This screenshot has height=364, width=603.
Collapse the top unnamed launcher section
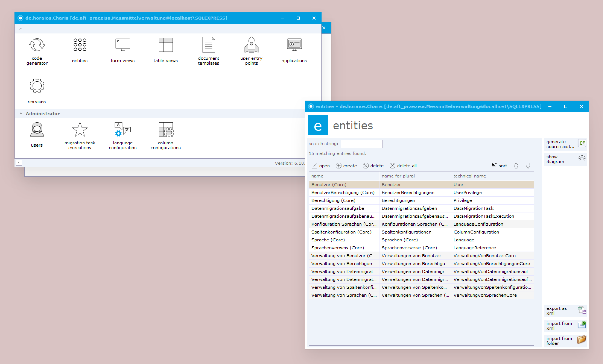21,29
